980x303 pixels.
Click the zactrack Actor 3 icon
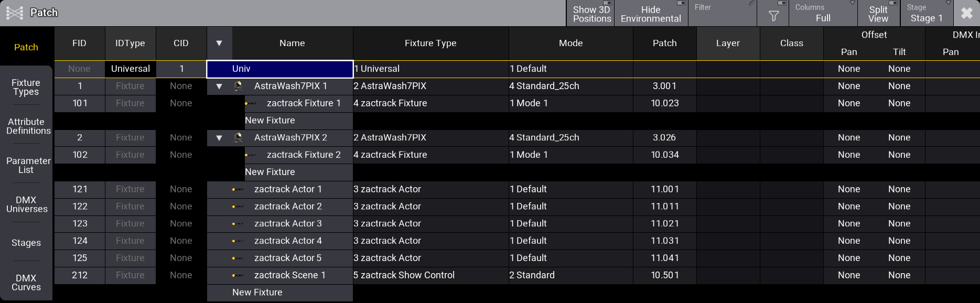click(238, 224)
